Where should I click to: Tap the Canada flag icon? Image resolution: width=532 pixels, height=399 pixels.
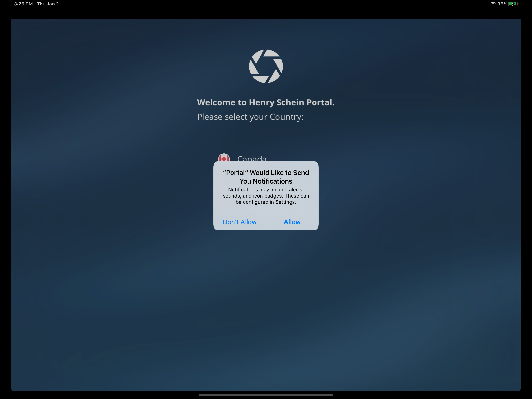pyautogui.click(x=224, y=157)
